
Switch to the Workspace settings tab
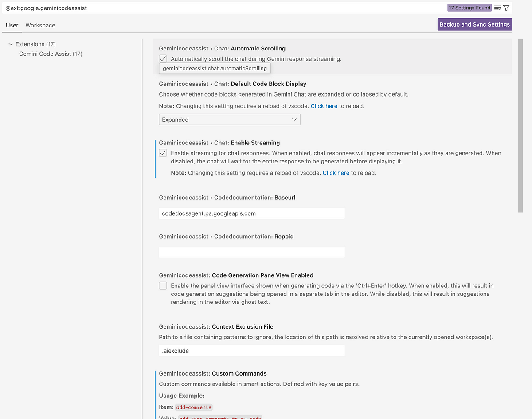point(40,25)
